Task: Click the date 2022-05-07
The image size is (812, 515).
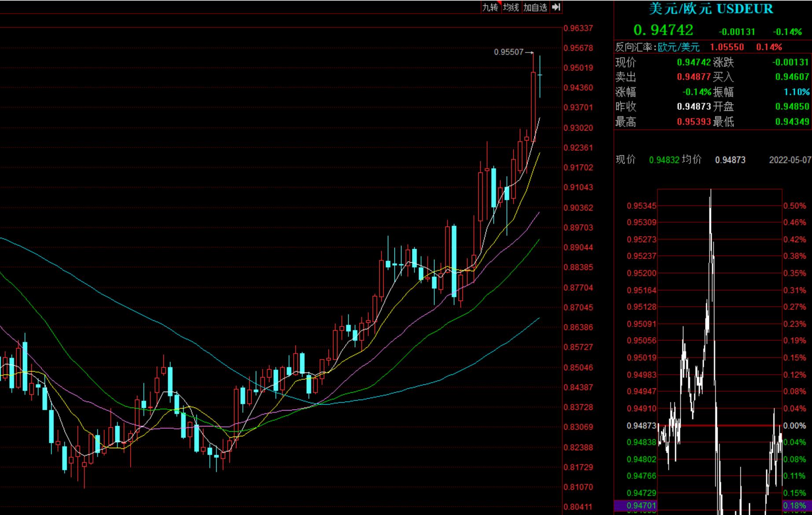Action: coord(790,160)
